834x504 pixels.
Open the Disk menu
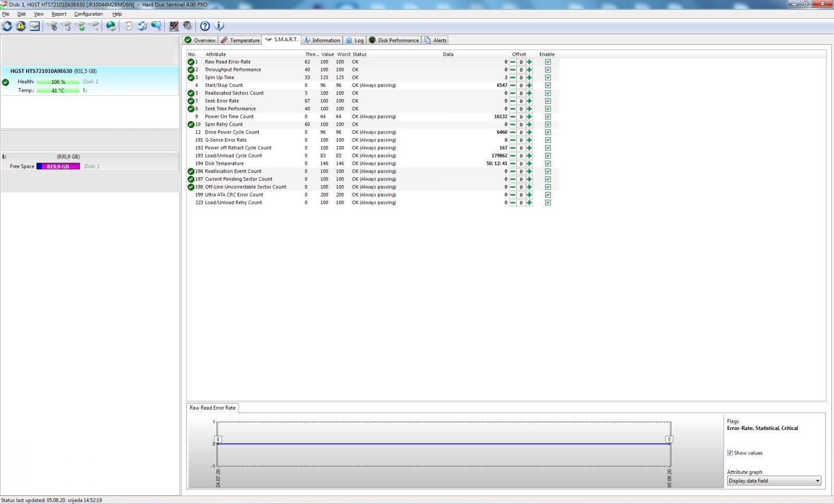click(x=21, y=14)
